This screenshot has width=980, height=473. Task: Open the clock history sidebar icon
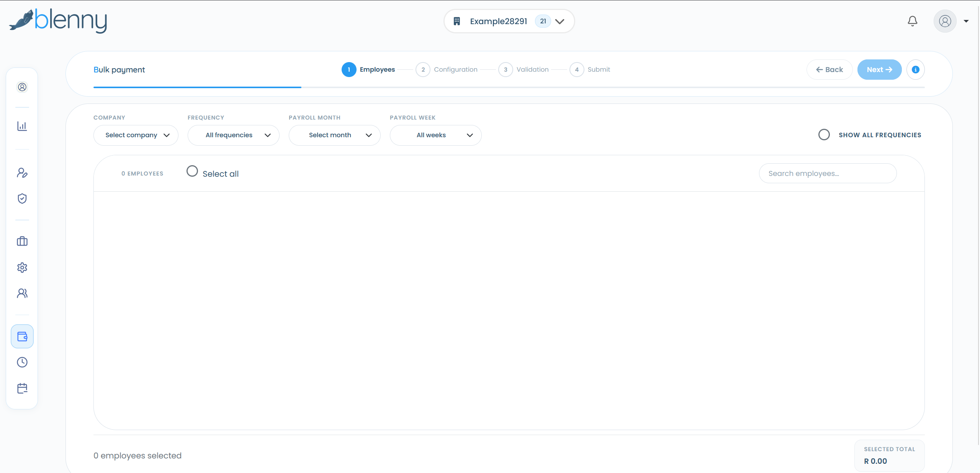point(22,362)
